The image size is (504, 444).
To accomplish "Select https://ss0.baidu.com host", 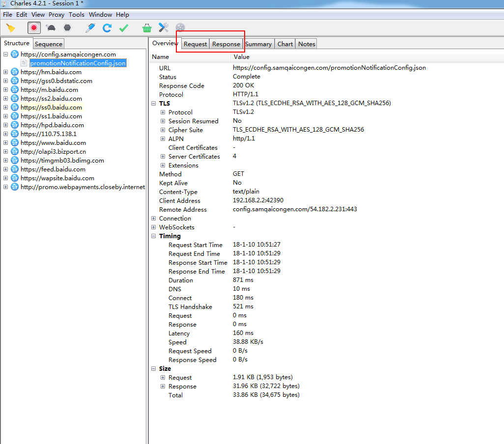I will 51,107.
